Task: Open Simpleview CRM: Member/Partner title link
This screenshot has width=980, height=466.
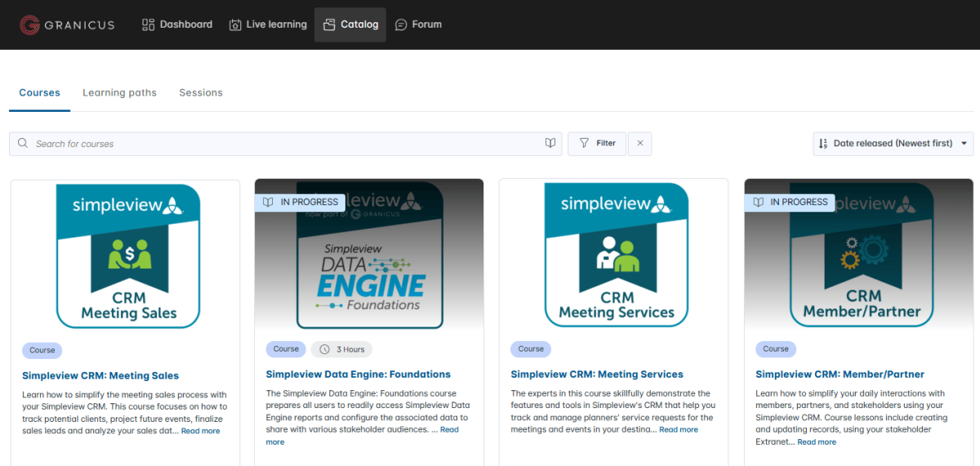Action: pyautogui.click(x=840, y=375)
